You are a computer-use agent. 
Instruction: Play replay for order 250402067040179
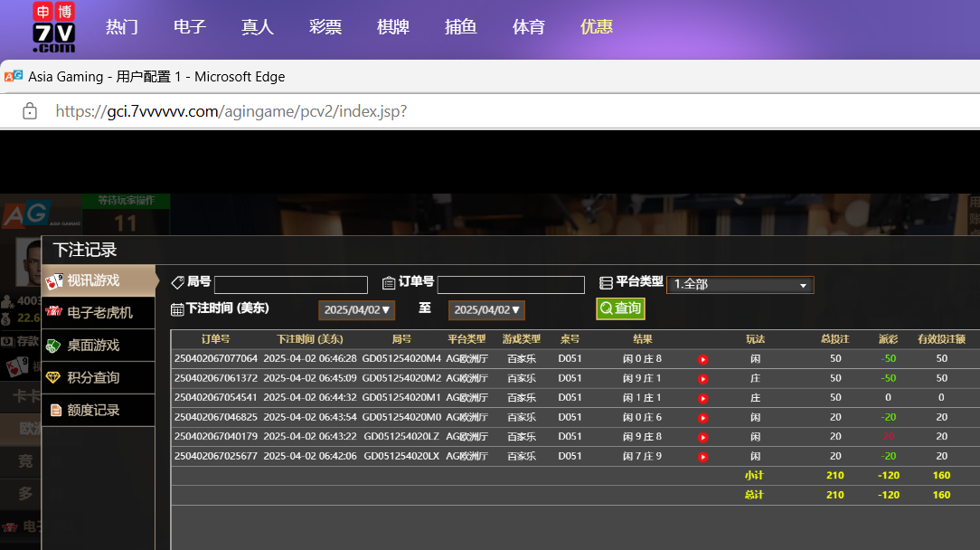coord(702,437)
